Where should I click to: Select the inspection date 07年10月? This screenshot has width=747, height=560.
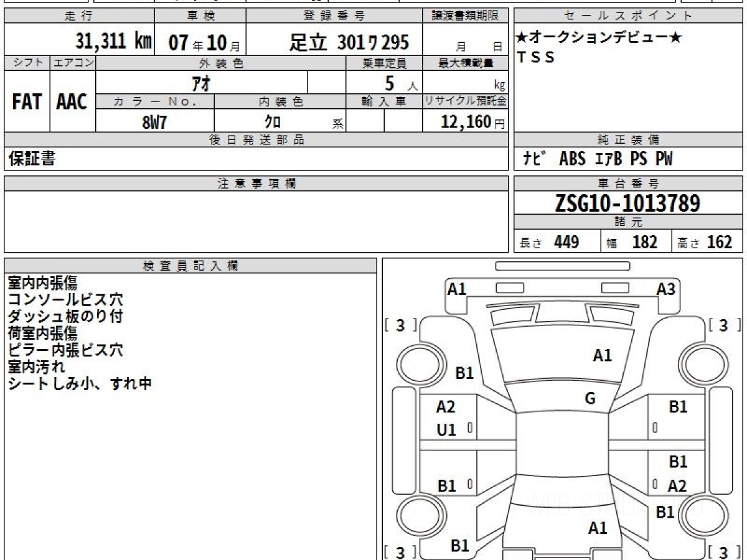(204, 42)
